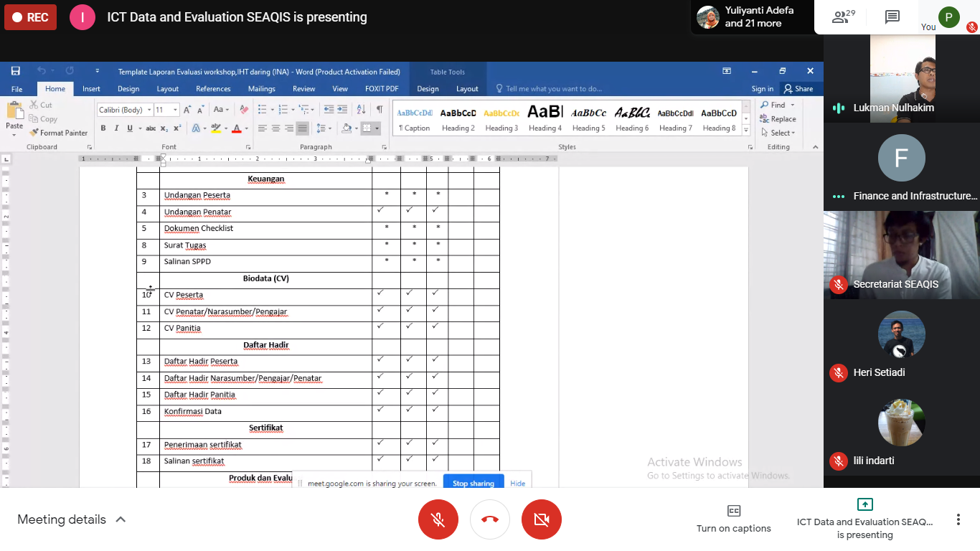Open the Meet chat panel icon
980x551 pixels.
pos(892,17)
